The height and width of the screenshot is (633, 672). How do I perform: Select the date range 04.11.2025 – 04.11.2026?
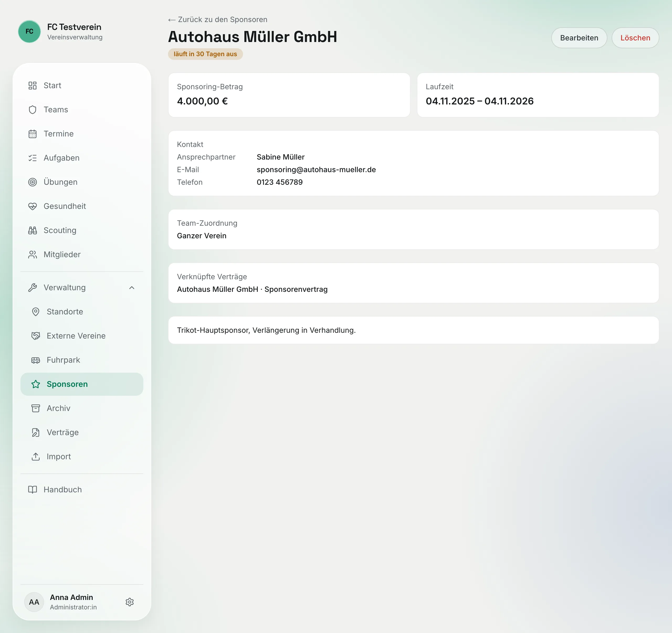[x=479, y=101]
